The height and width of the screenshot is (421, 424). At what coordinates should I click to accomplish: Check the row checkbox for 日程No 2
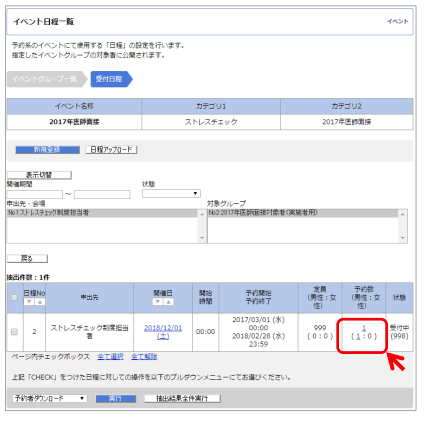(14, 331)
